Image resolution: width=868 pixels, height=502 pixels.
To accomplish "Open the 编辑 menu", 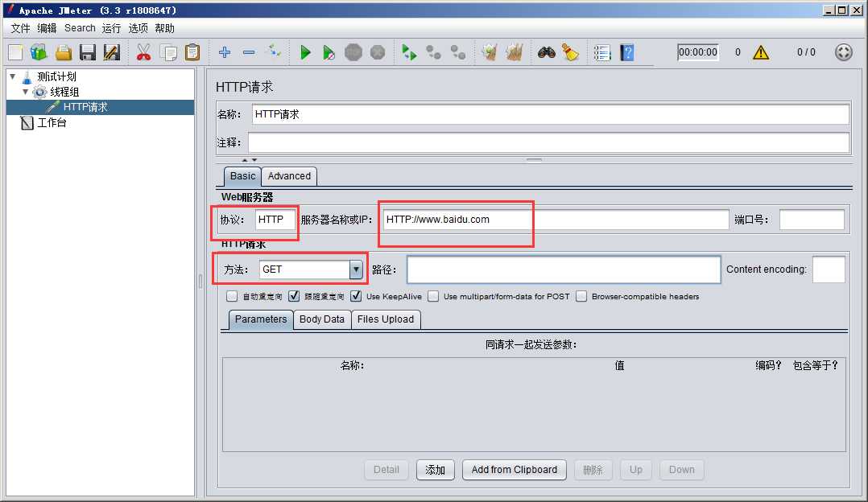I will pos(47,28).
